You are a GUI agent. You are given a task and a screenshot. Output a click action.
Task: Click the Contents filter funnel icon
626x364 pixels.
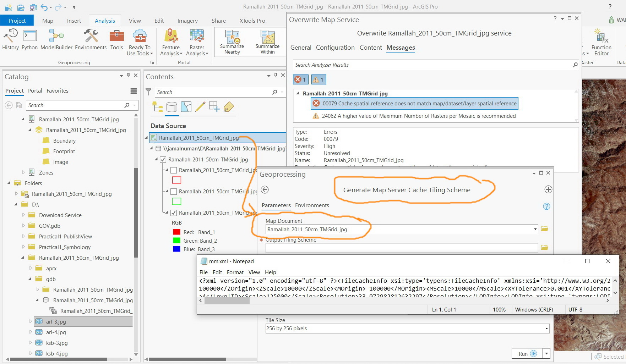tap(148, 92)
